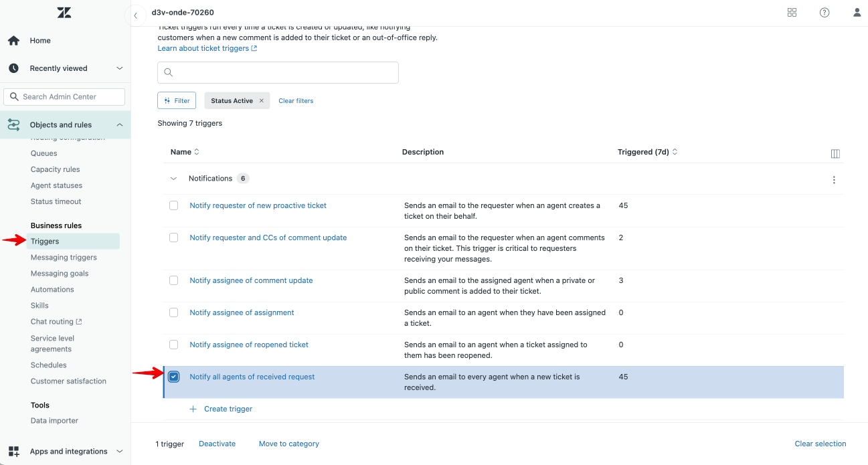Expand the Recently viewed section
868x465 pixels.
[120, 68]
